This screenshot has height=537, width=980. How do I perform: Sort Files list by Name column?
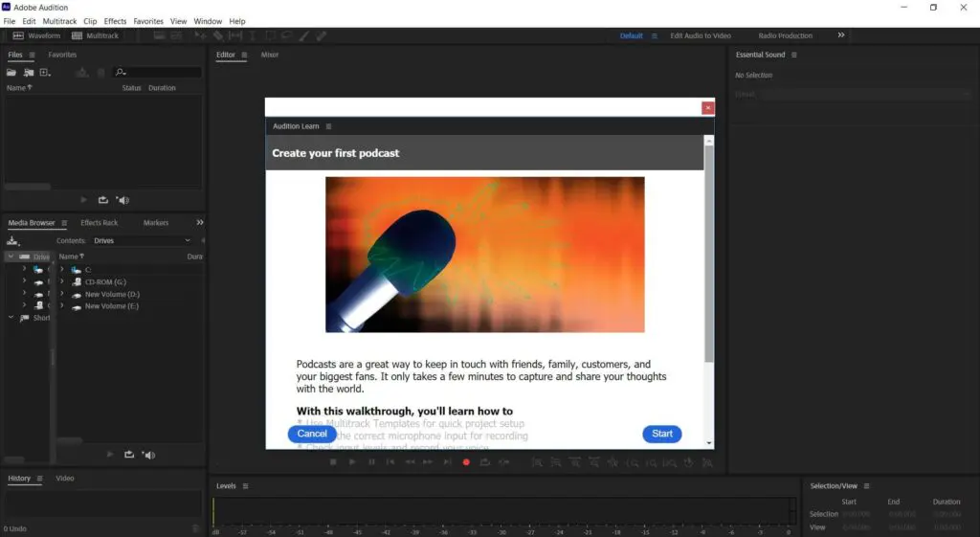point(19,88)
